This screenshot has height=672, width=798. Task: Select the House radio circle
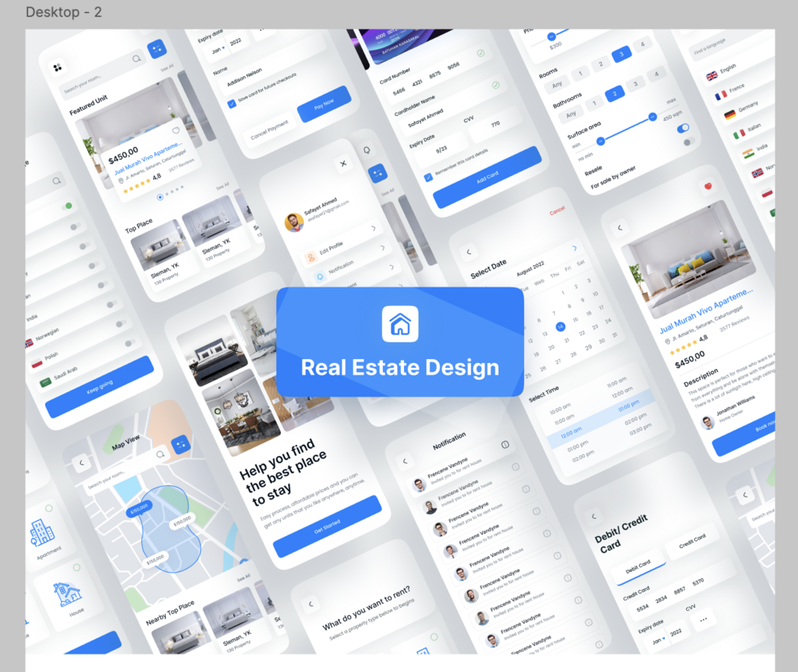pyautogui.click(x=76, y=567)
